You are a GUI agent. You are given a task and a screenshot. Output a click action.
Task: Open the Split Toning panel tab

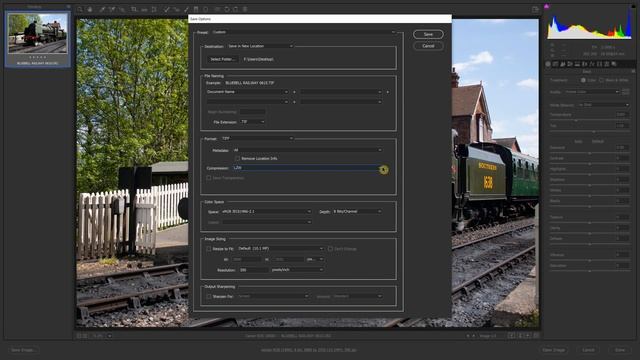[x=577, y=64]
